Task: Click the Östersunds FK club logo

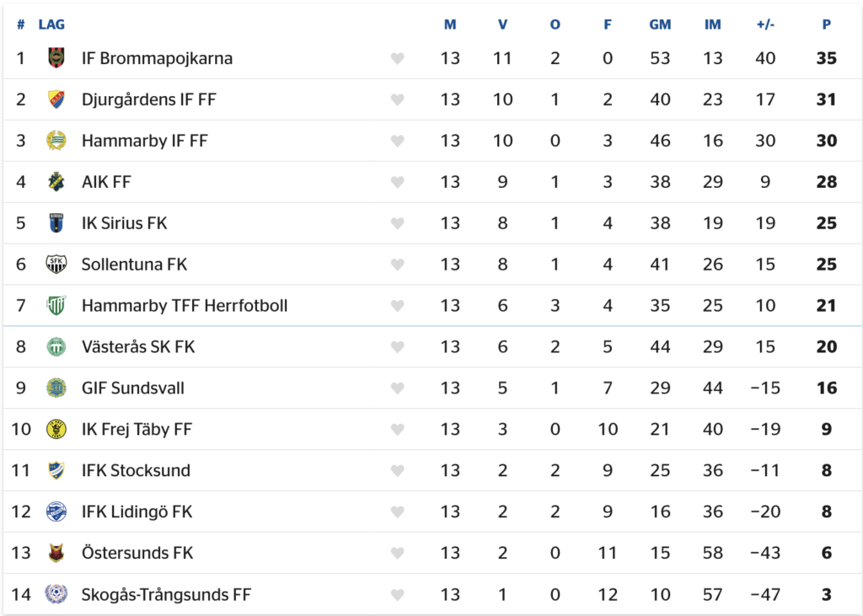Action: click(56, 554)
